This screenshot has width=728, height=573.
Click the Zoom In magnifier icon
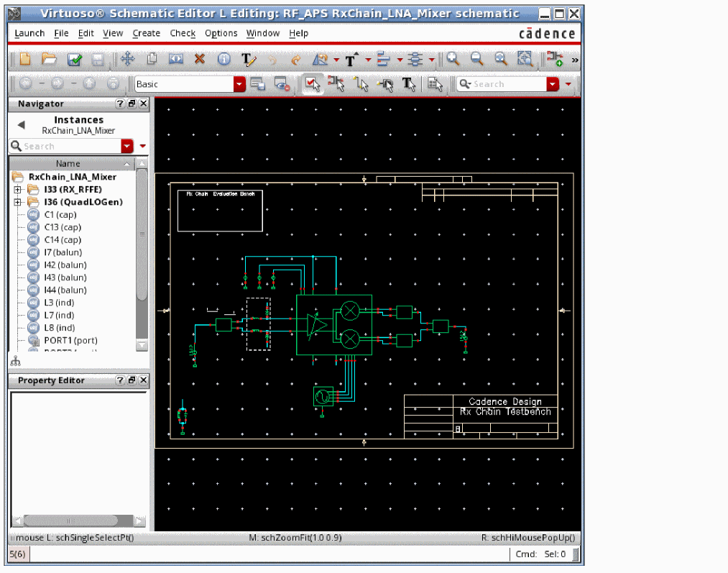pyautogui.click(x=453, y=60)
